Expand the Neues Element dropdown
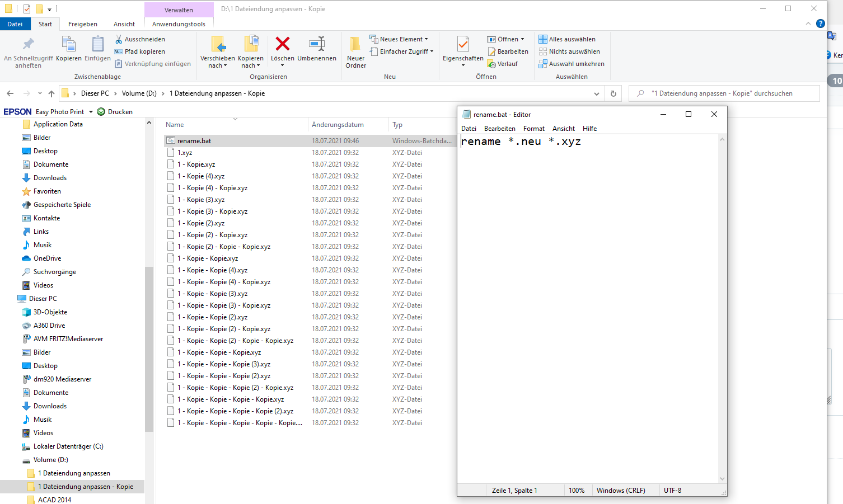Screen dimensions: 843x504 click(x=427, y=39)
